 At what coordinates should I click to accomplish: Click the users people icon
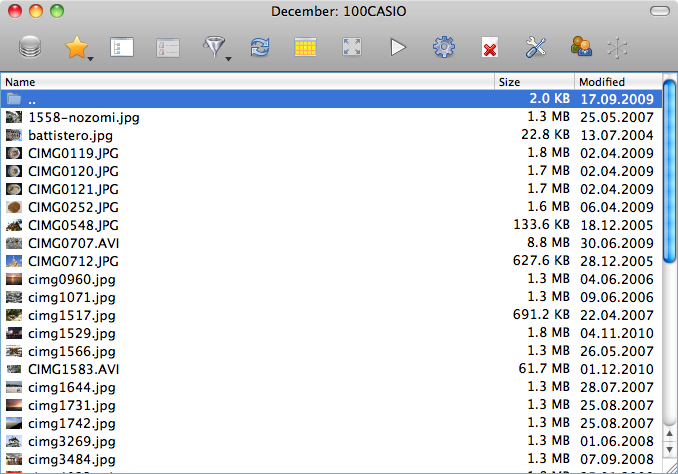[x=581, y=47]
